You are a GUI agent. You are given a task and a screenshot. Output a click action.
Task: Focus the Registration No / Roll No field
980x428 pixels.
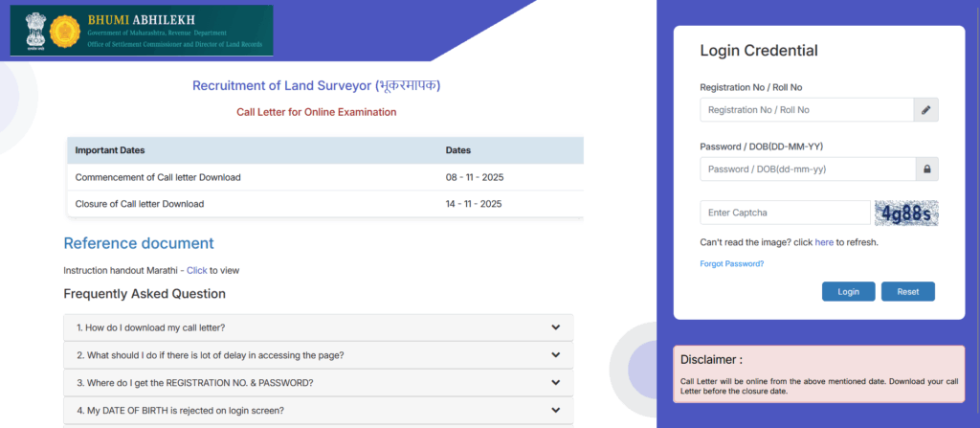806,110
